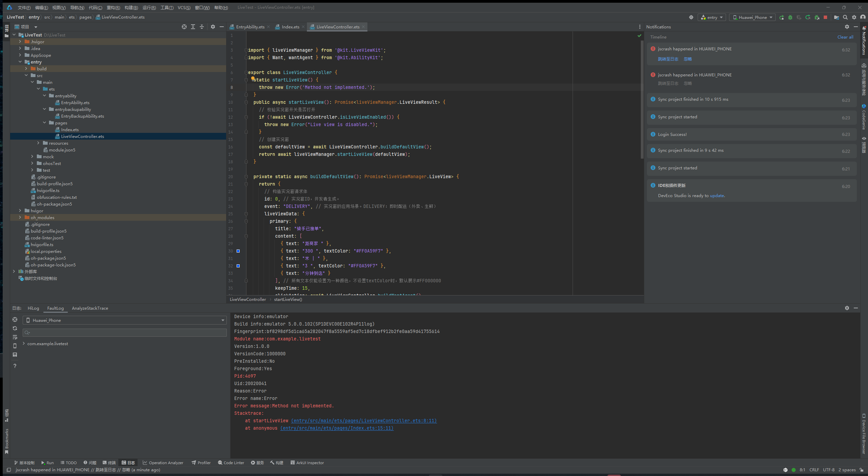The image size is (868, 476).
Task: Open the VCS menu
Action: pos(184,7)
